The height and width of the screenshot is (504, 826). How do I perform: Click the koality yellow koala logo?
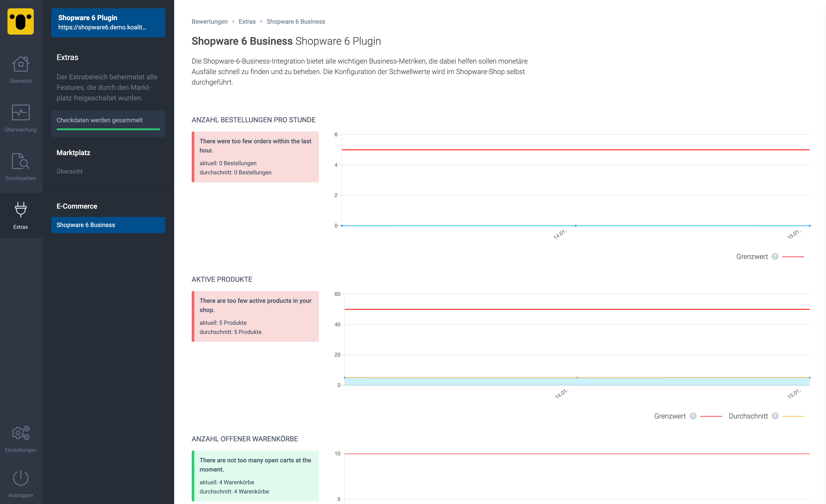pos(20,21)
